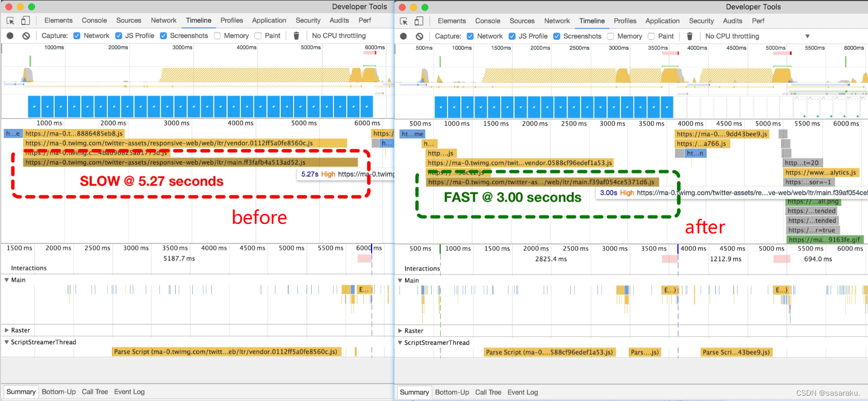Open Security tab in right DevTools window
This screenshot has width=868, height=401.
tap(701, 21)
